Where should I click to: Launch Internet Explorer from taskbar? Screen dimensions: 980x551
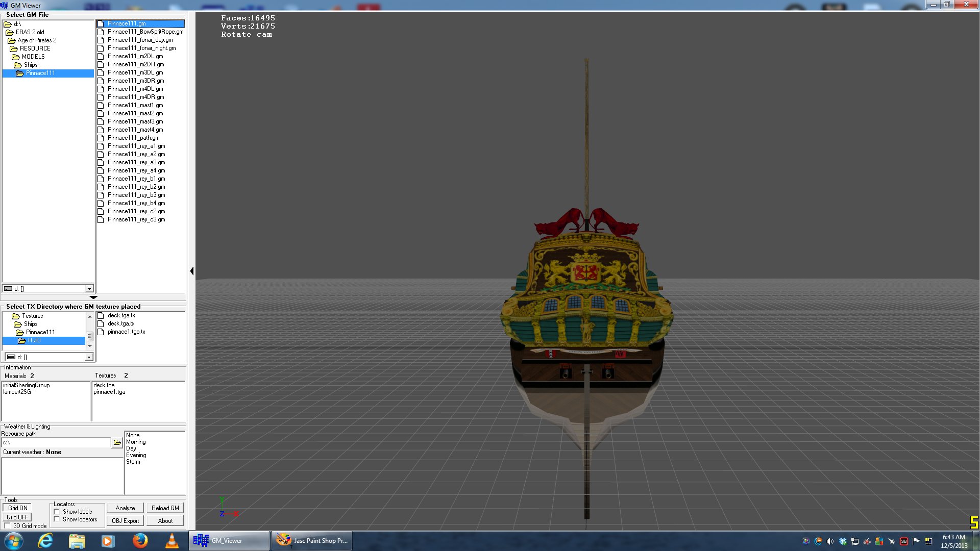[x=45, y=541]
